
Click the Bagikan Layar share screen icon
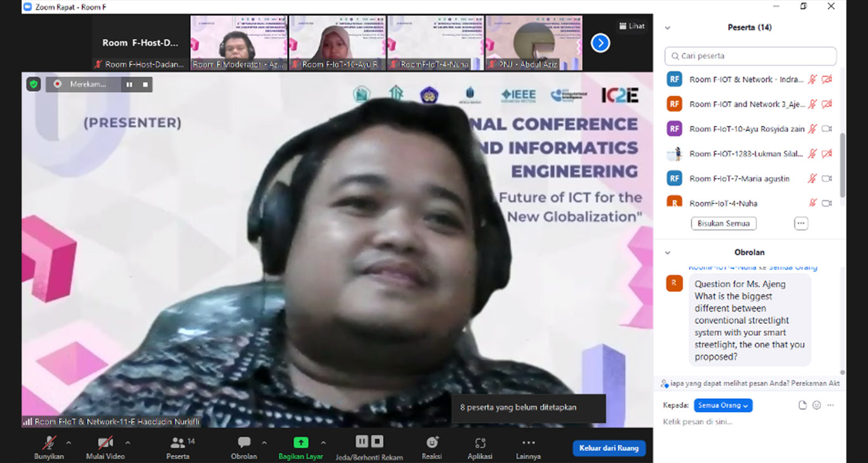tap(301, 443)
